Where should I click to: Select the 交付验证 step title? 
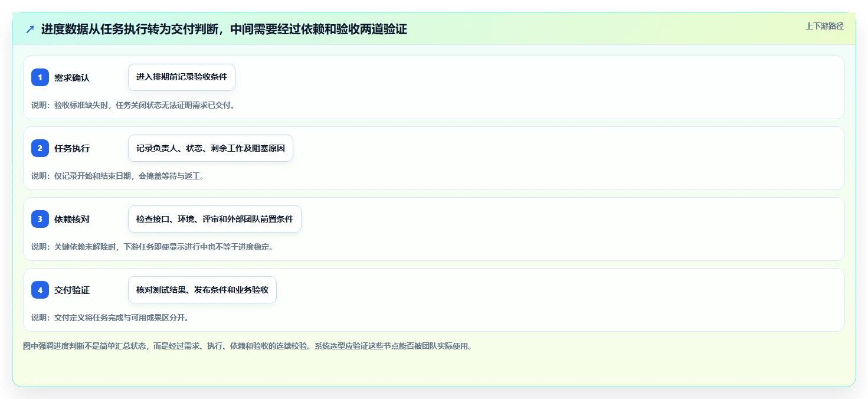point(72,290)
